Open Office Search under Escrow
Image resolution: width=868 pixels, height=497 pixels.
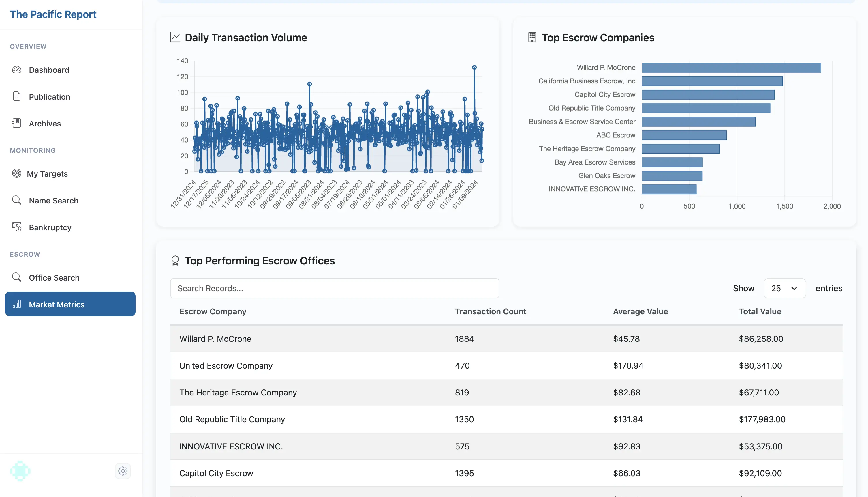point(71,277)
